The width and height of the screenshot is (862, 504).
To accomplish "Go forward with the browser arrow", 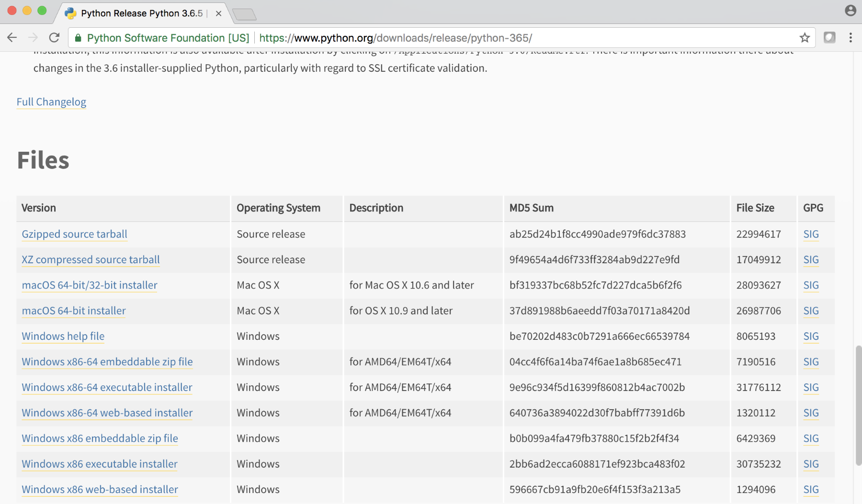I will click(33, 37).
